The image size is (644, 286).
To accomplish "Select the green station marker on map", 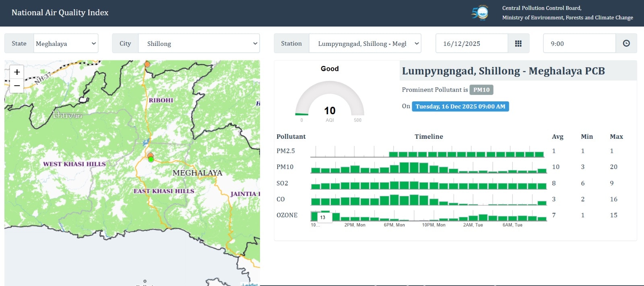I will tap(151, 159).
